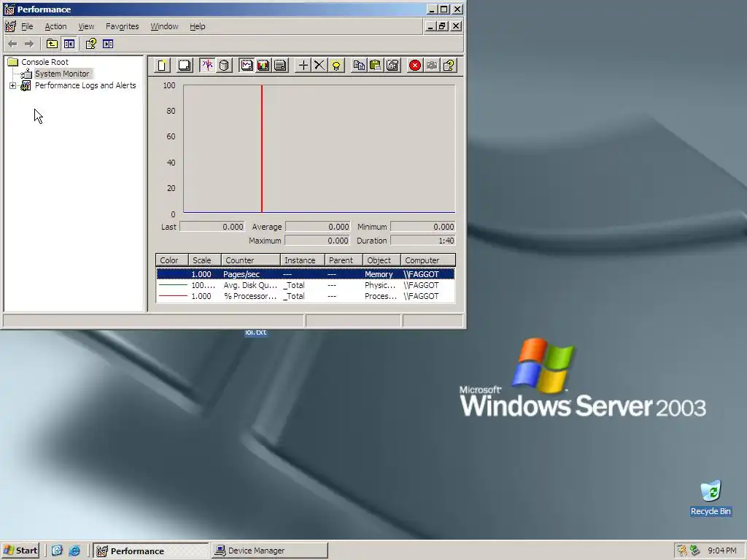Select the Pages/sec counter row
The height and width of the screenshot is (560, 747).
click(x=306, y=274)
